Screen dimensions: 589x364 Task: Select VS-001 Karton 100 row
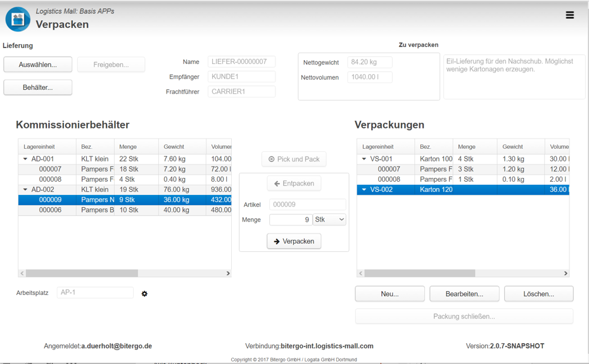(463, 159)
